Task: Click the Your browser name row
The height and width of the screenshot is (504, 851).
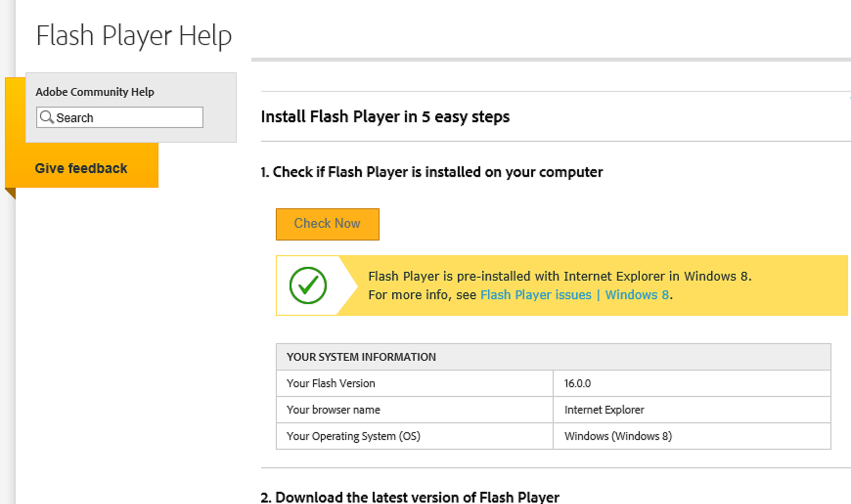Action: [x=333, y=410]
